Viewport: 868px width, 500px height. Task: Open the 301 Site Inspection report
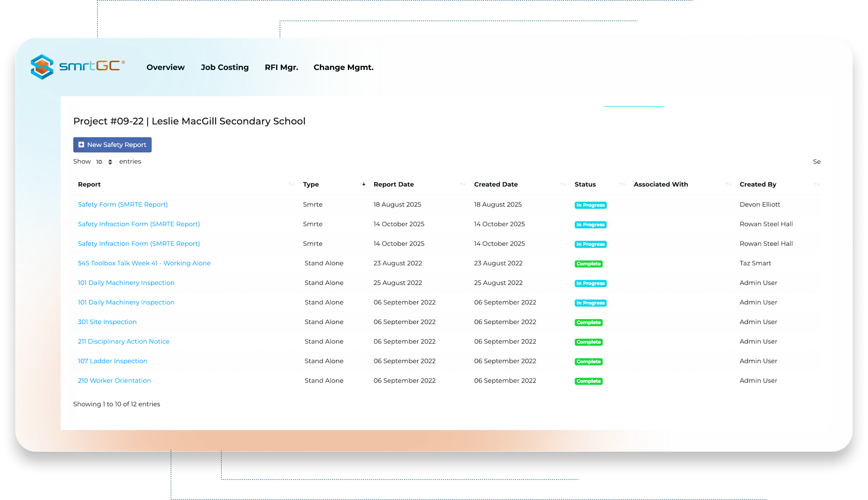pos(107,322)
